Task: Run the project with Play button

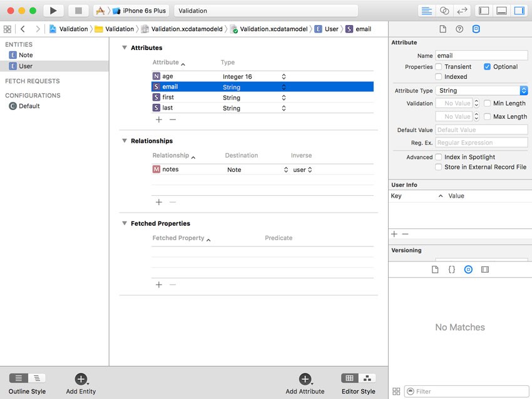Action: click(53, 11)
